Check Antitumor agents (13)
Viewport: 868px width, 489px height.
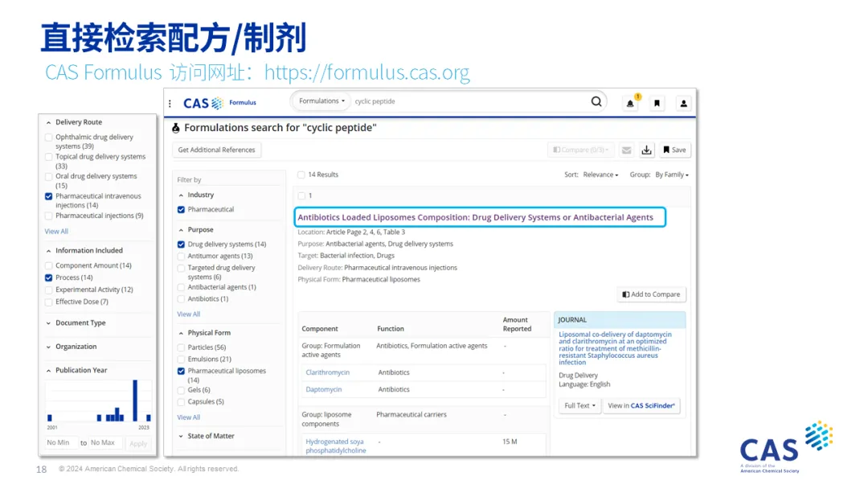pos(181,257)
